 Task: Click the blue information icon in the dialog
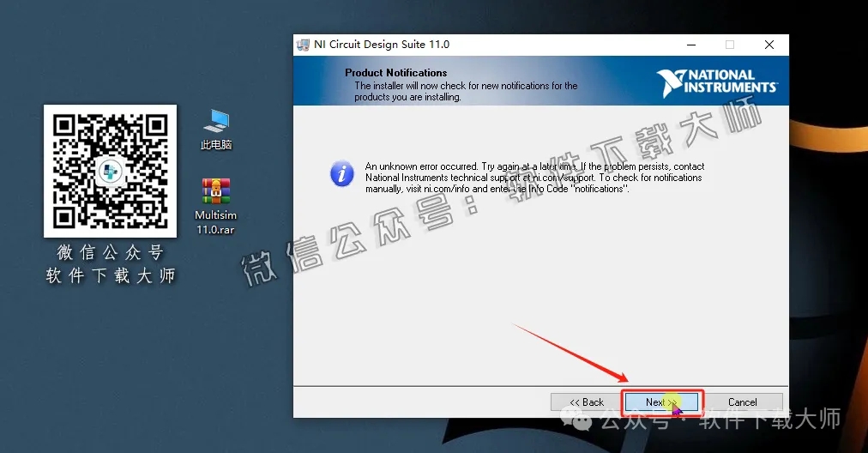click(x=342, y=174)
